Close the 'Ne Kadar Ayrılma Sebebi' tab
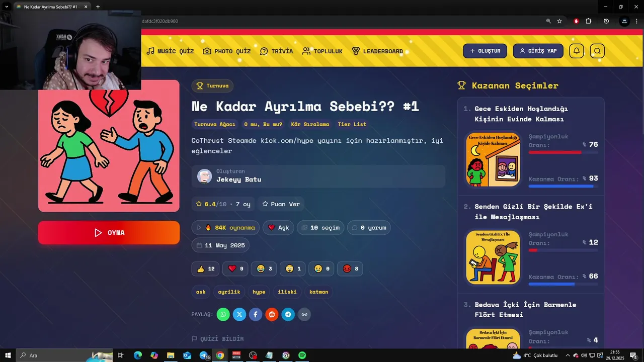The width and height of the screenshot is (644, 362). click(x=86, y=7)
